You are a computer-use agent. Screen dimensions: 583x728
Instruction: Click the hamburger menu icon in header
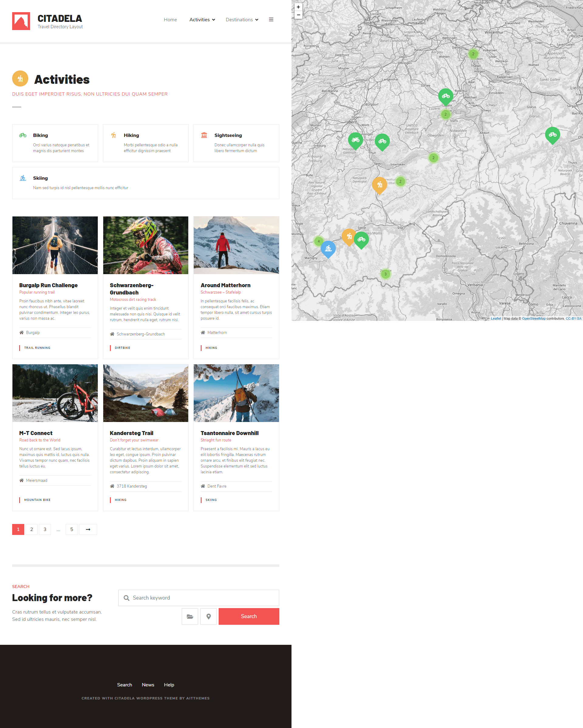tap(271, 20)
